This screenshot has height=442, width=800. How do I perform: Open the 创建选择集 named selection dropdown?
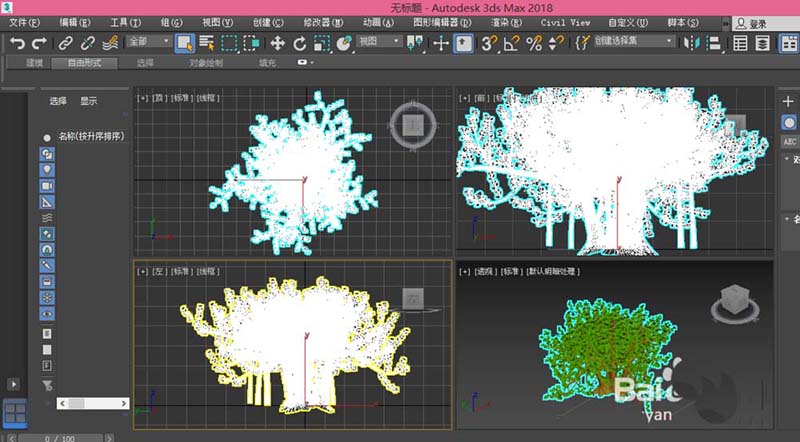tap(634, 41)
